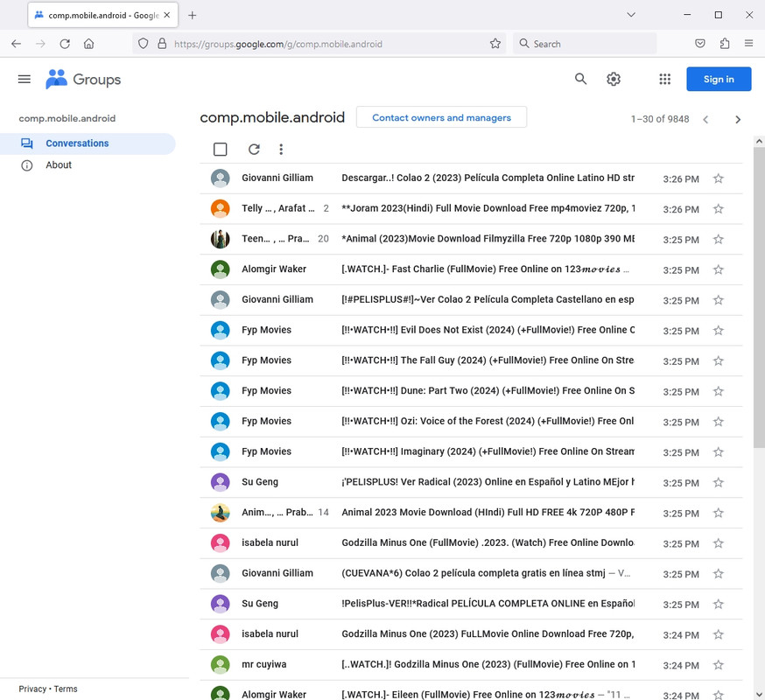Click the Sign in button
The width and height of the screenshot is (765, 700).
pyautogui.click(x=718, y=79)
